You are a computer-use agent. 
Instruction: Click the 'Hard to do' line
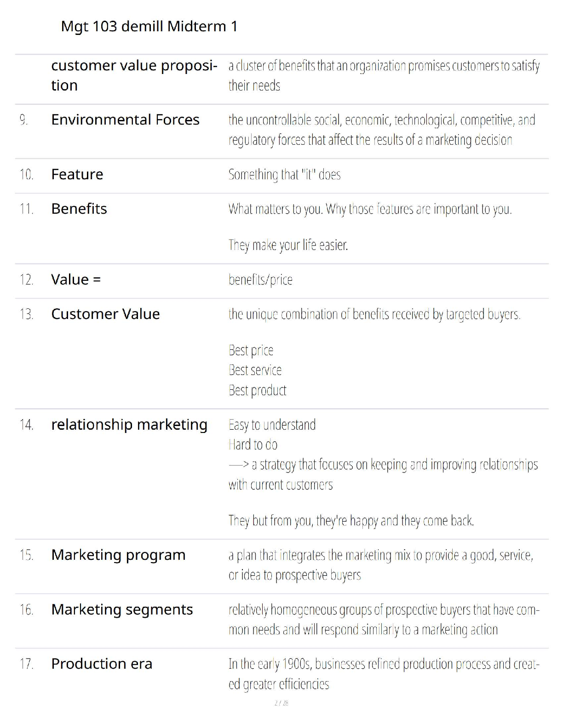point(253,445)
